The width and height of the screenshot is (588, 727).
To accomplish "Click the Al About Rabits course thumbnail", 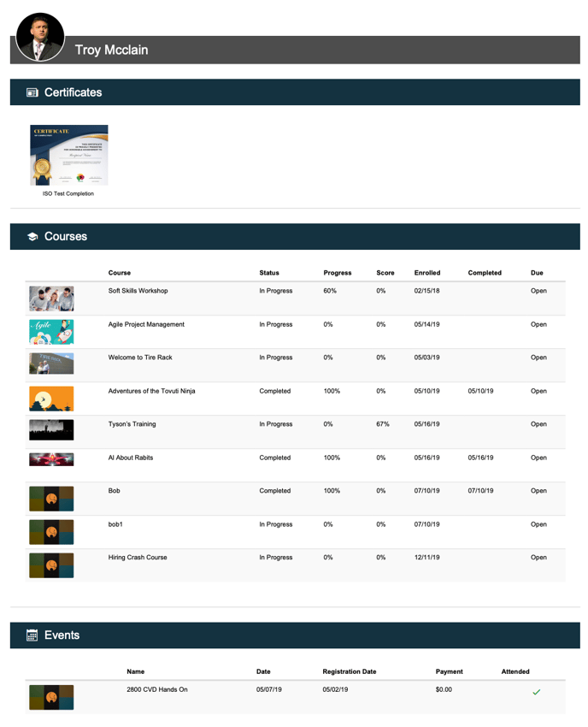I will click(51, 459).
